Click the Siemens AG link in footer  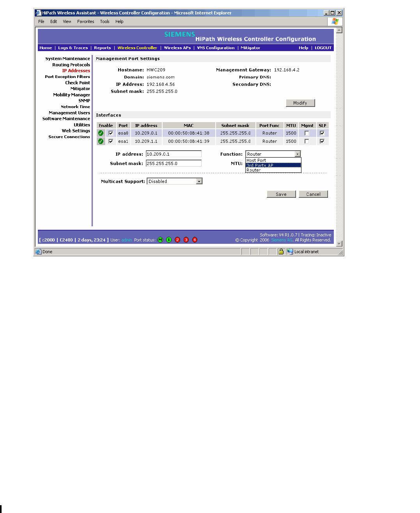tap(282, 240)
